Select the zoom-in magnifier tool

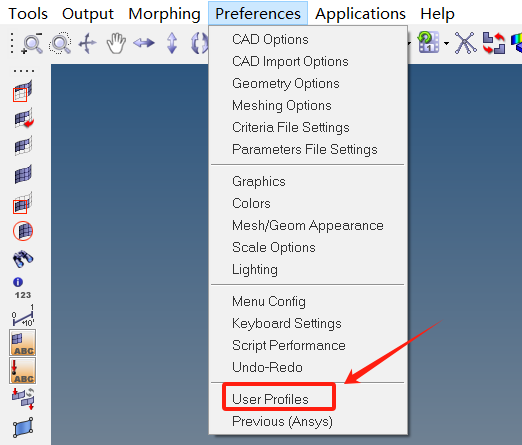point(32,43)
